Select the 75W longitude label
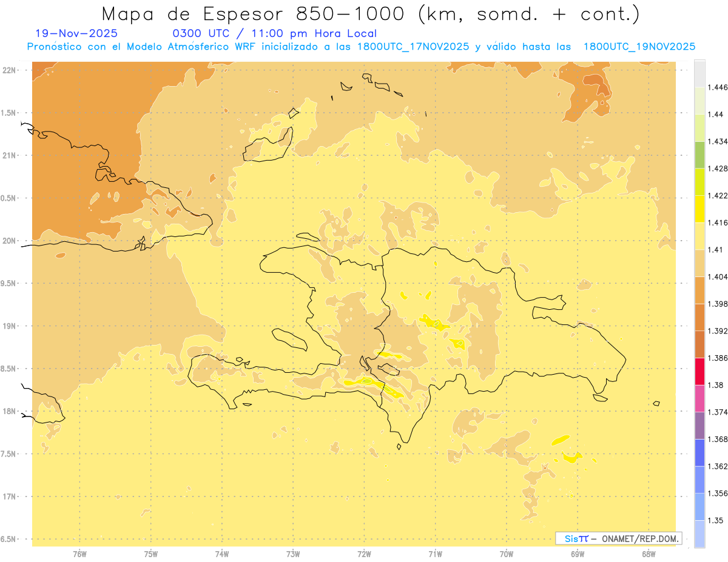The image size is (728, 562). click(150, 554)
